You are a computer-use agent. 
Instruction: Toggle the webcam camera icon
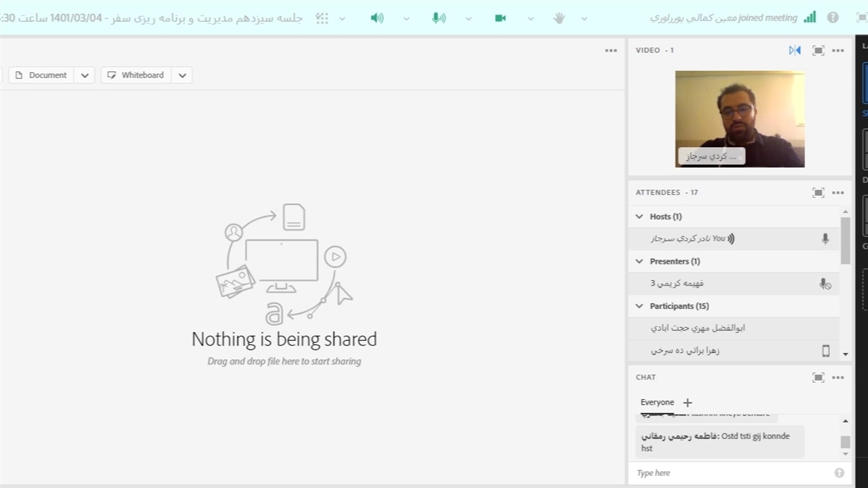pyautogui.click(x=500, y=18)
